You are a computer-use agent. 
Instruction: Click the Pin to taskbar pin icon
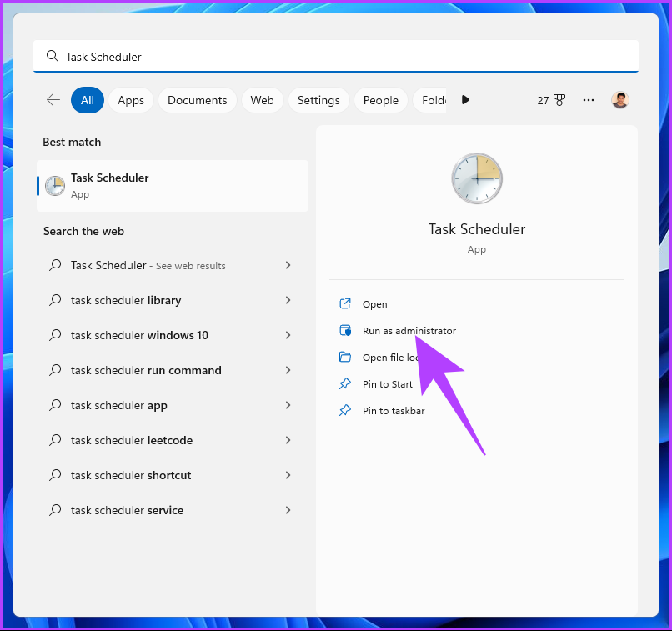coord(345,410)
